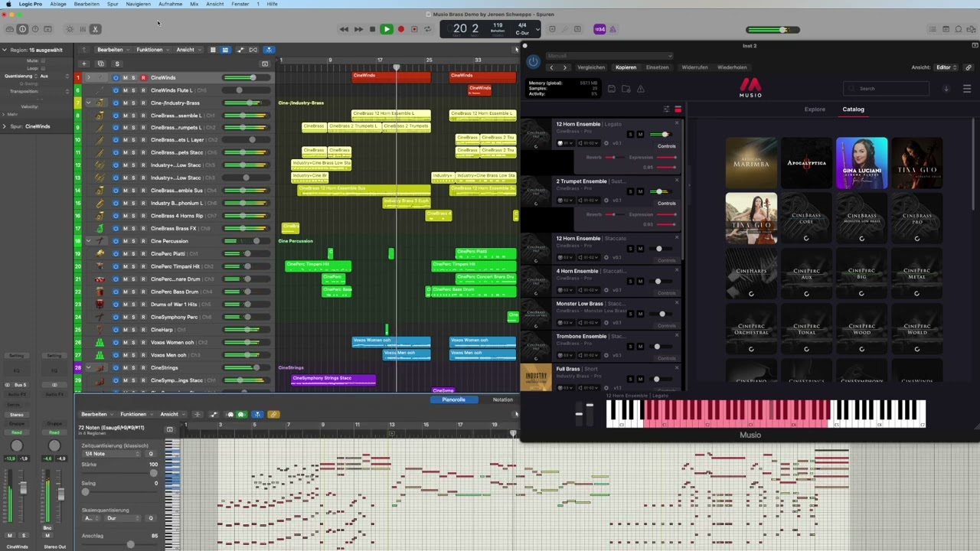
Task: Open the Logic Pro application menu
Action: 31,4
